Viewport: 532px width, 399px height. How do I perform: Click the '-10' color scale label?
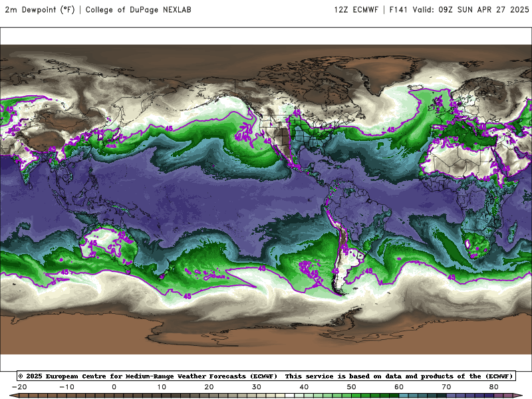click(x=66, y=387)
